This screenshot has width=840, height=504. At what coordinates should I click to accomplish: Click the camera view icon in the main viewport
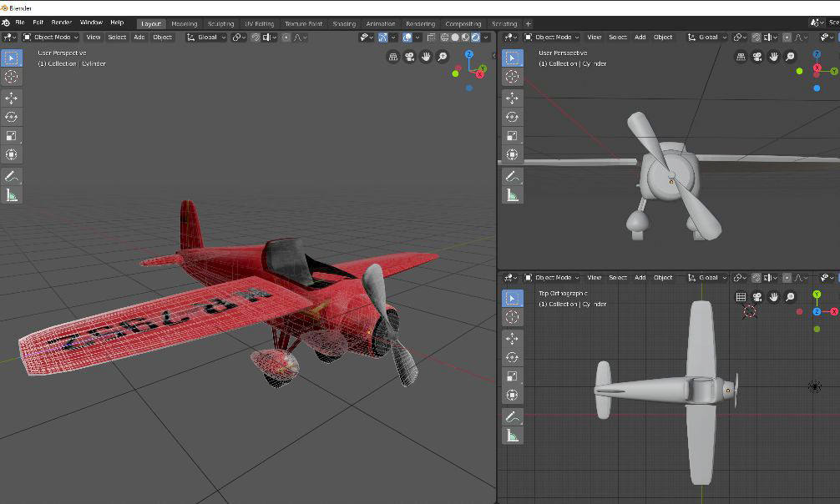pos(409,58)
